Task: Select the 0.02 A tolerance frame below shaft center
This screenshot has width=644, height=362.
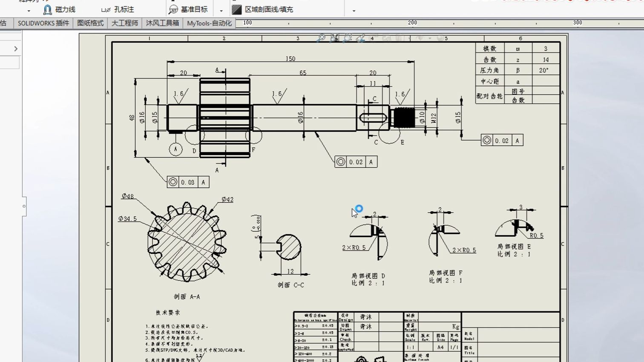Action: [356, 162]
